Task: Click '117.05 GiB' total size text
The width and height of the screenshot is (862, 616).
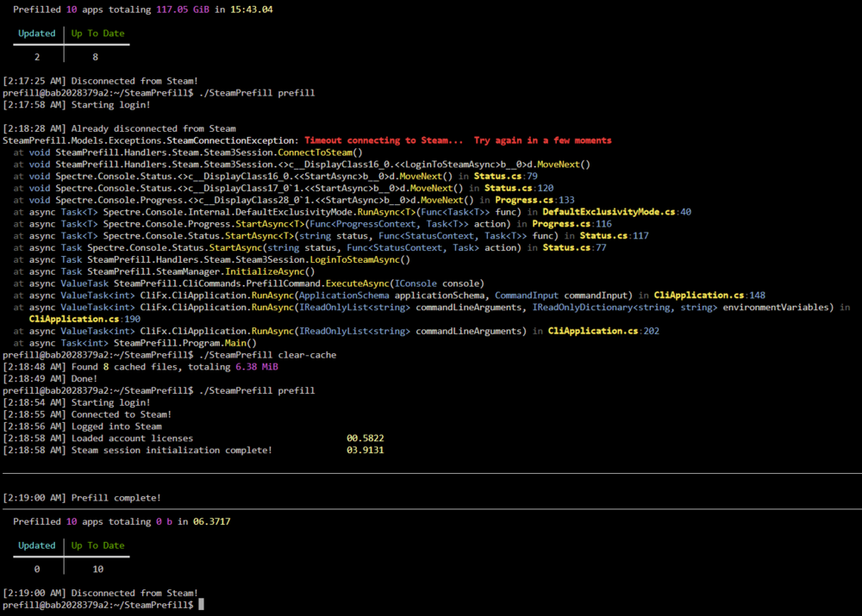Action: [183, 9]
